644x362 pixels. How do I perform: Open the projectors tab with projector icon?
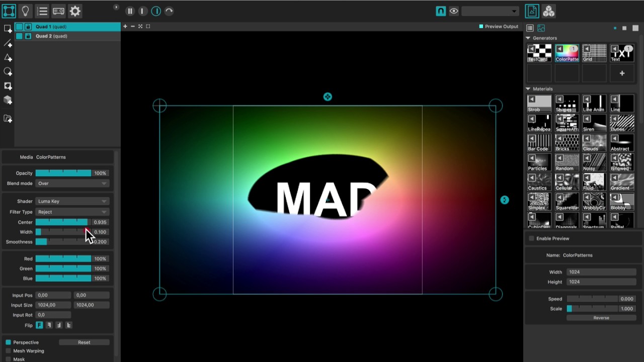58,11
